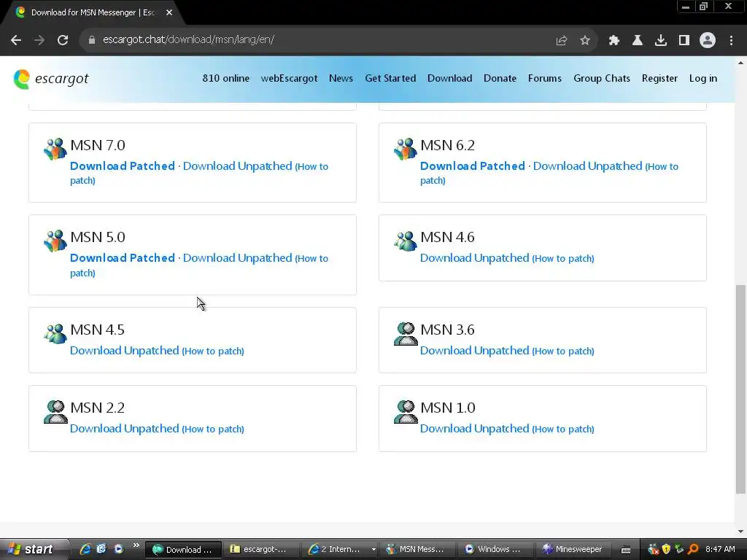This screenshot has height=560, width=747.
Task: Share this page via the share icon
Action: tap(561, 41)
